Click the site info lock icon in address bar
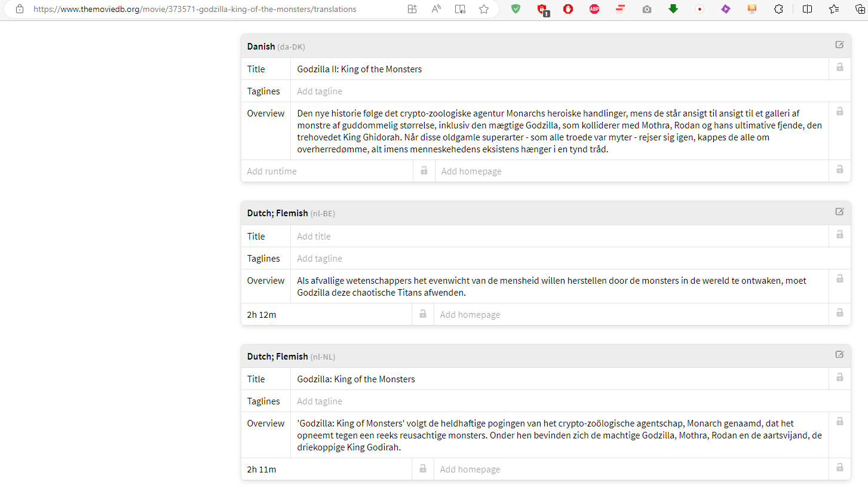Viewport: 868px width, 491px height. point(20,9)
